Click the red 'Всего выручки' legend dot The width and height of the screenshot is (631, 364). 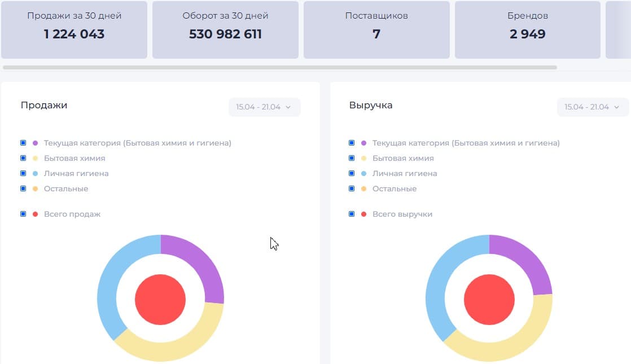(x=363, y=214)
